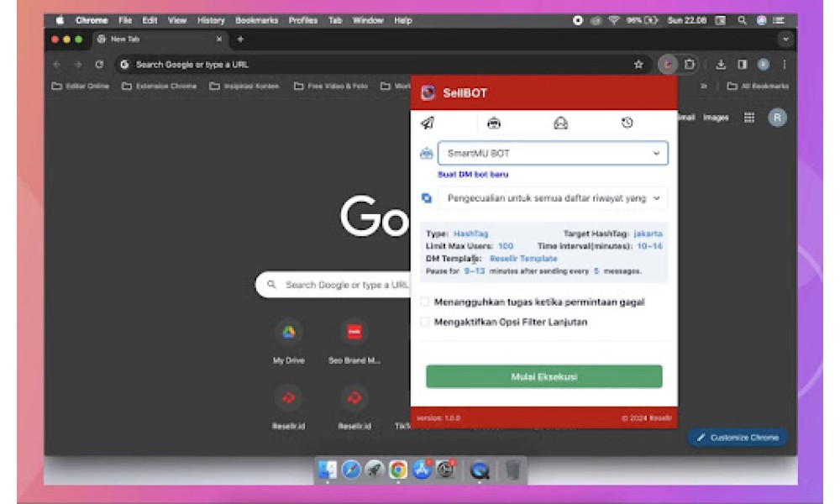Screen dimensions: 840x504
Task: Open the Google account avatar R
Action: [x=777, y=118]
